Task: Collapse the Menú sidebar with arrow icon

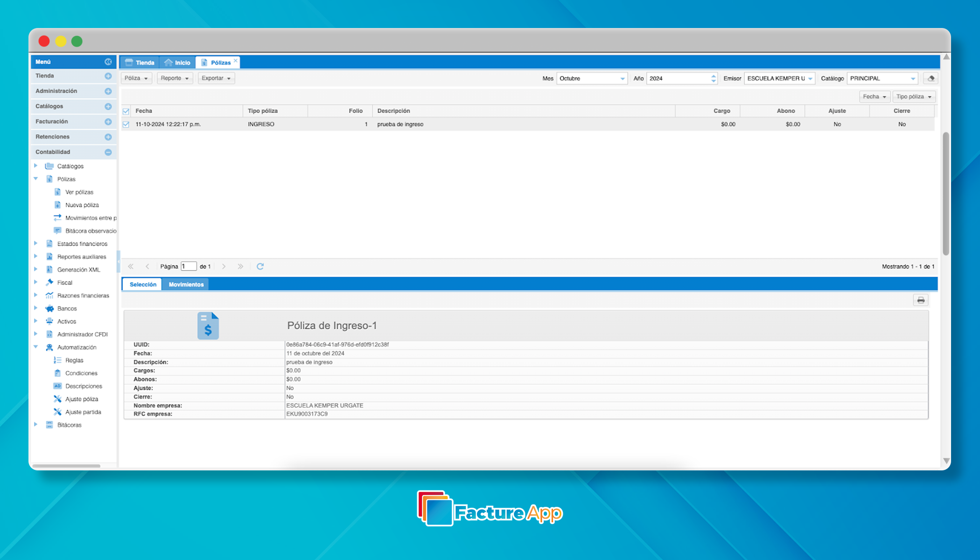Action: point(108,62)
